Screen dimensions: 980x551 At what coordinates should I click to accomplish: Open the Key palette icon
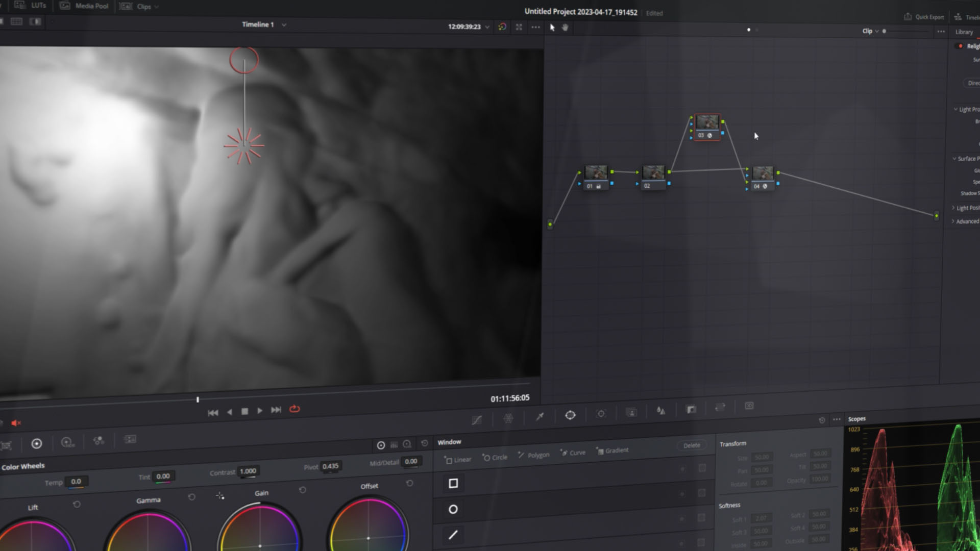click(691, 409)
